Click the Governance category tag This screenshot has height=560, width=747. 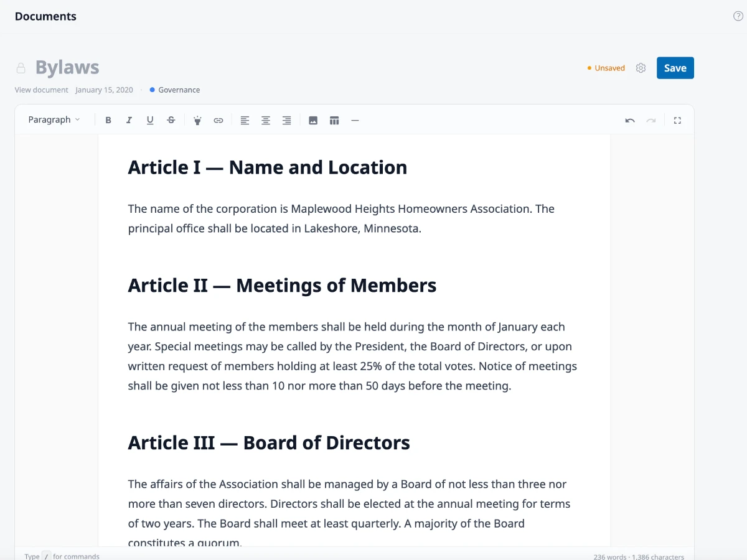click(175, 90)
